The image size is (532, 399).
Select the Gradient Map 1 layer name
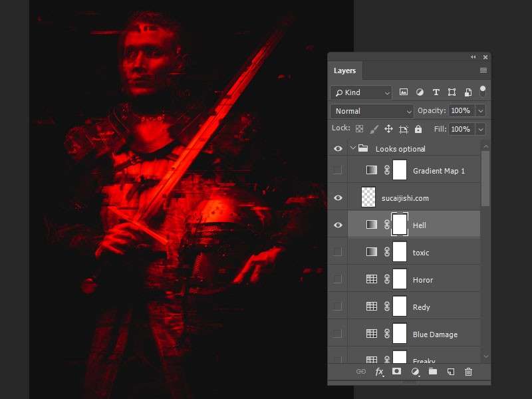[x=439, y=171]
